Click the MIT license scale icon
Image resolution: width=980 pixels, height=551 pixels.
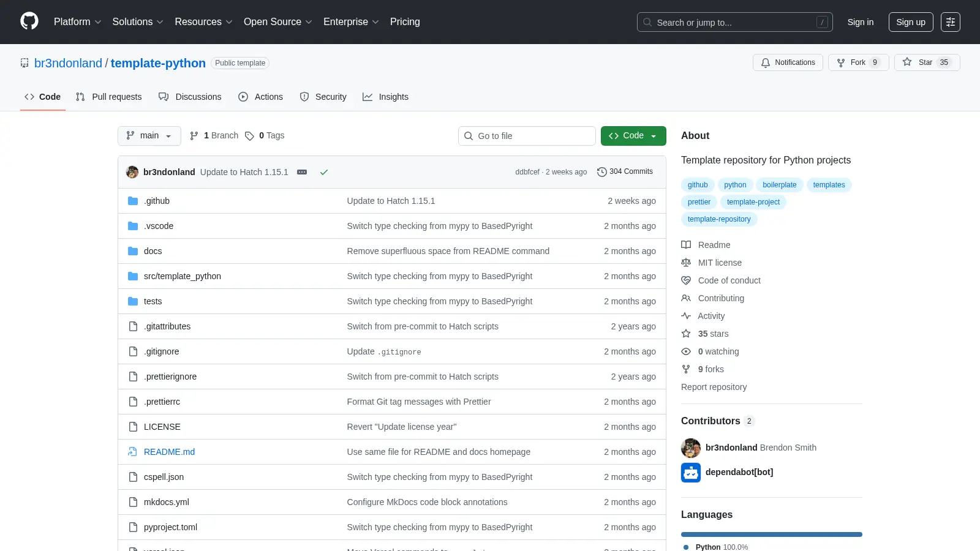click(686, 263)
